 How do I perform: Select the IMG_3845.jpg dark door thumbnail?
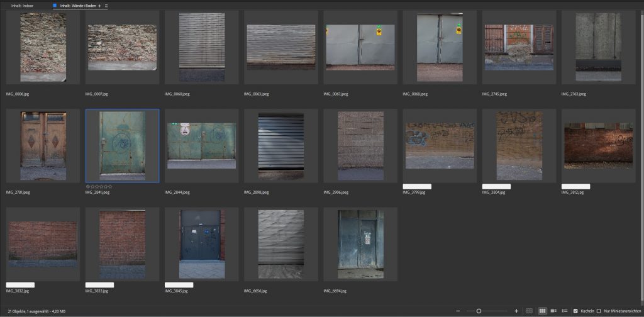[x=201, y=245]
